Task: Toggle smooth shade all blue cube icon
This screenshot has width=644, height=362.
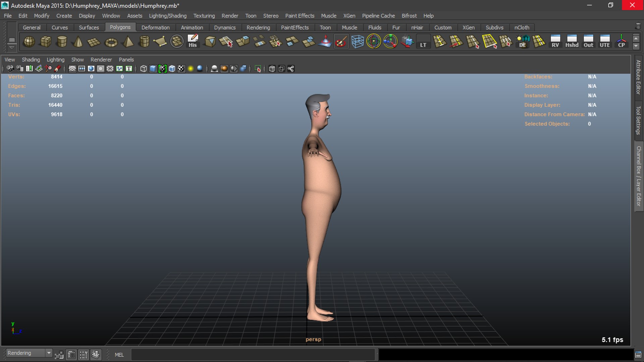Action: tap(153, 69)
